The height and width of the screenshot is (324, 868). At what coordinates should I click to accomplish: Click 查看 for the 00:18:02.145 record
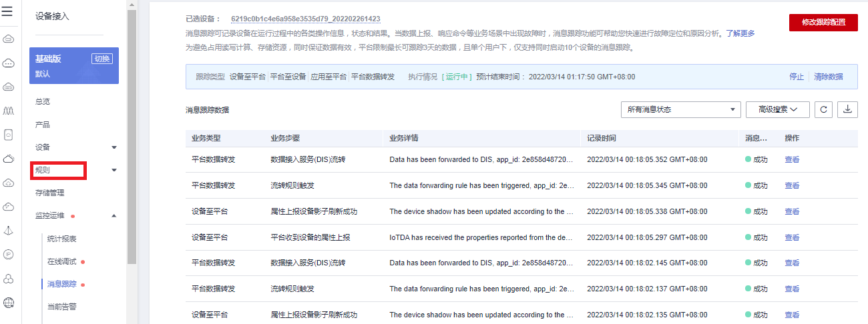(792, 263)
